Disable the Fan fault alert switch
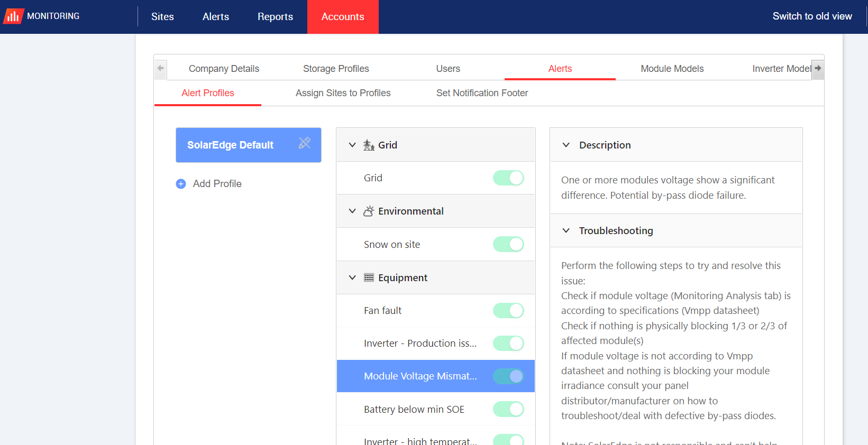868x445 pixels. [x=508, y=310]
